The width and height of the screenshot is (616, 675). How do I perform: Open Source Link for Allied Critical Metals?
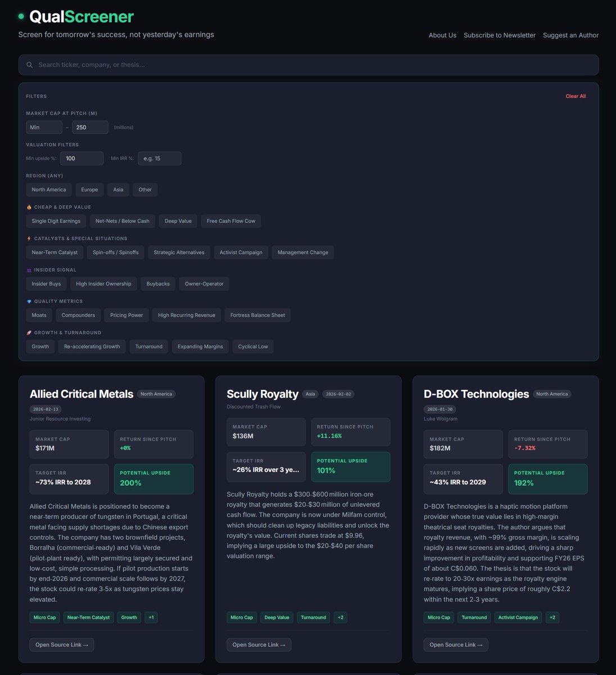62,645
